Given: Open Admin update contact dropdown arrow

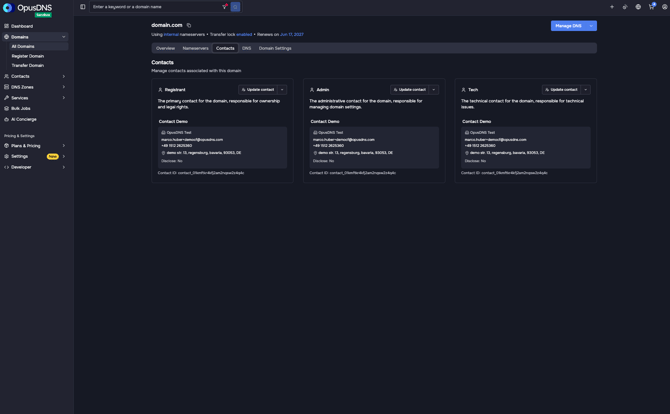Looking at the screenshot, I should [x=434, y=90].
